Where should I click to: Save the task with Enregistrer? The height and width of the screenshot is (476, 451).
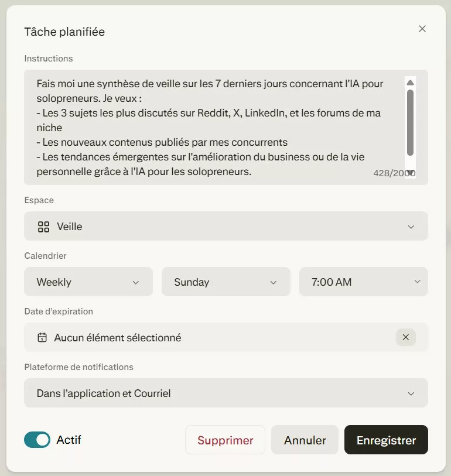tap(386, 440)
